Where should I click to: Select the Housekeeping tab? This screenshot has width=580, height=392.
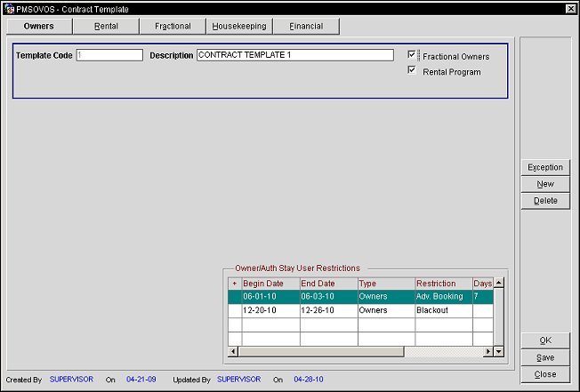click(239, 27)
